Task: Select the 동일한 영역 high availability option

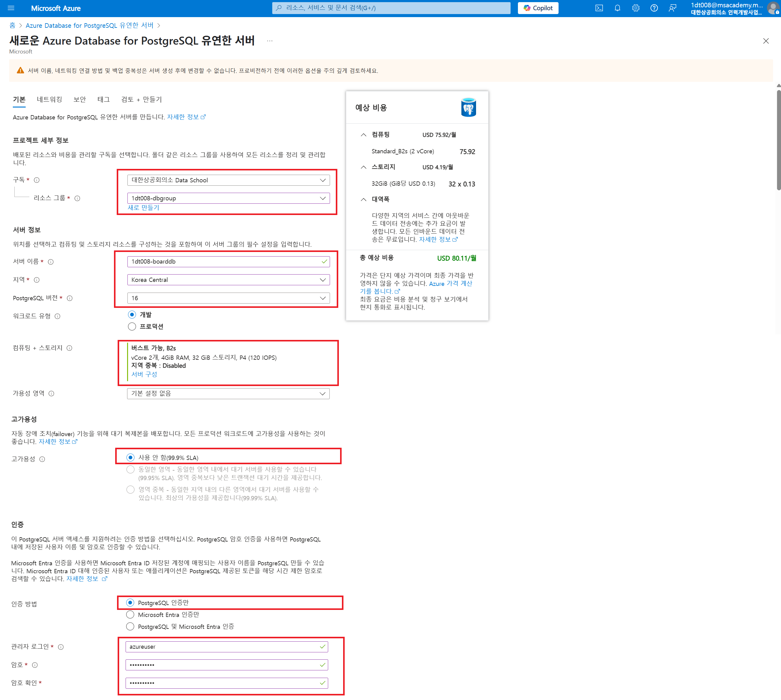Action: 130,470
